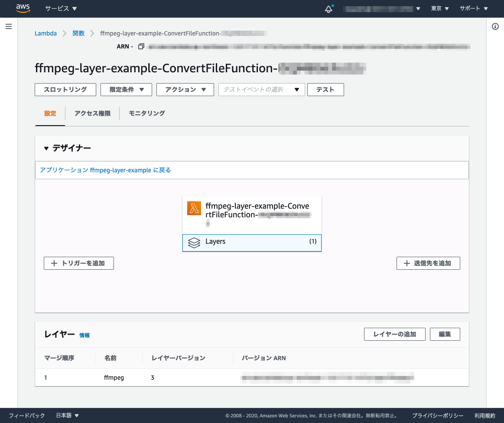This screenshot has width=504, height=423.
Task: Open the テストイベントの選択 dropdown
Action: 261,90
